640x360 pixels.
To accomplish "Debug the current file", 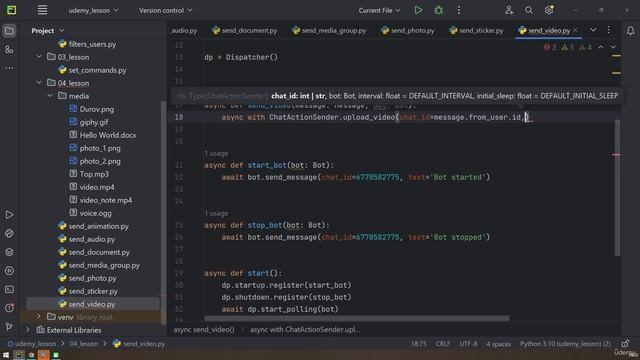I will 438,10.
